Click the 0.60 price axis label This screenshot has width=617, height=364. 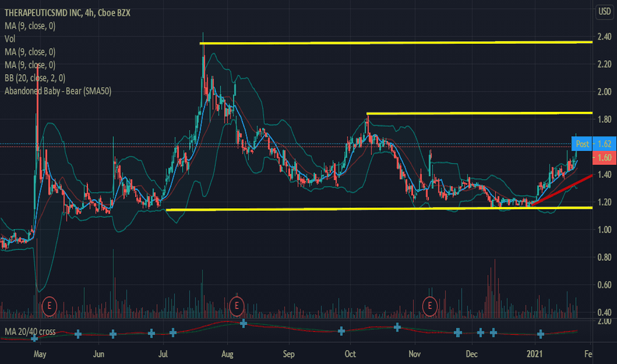pyautogui.click(x=604, y=285)
